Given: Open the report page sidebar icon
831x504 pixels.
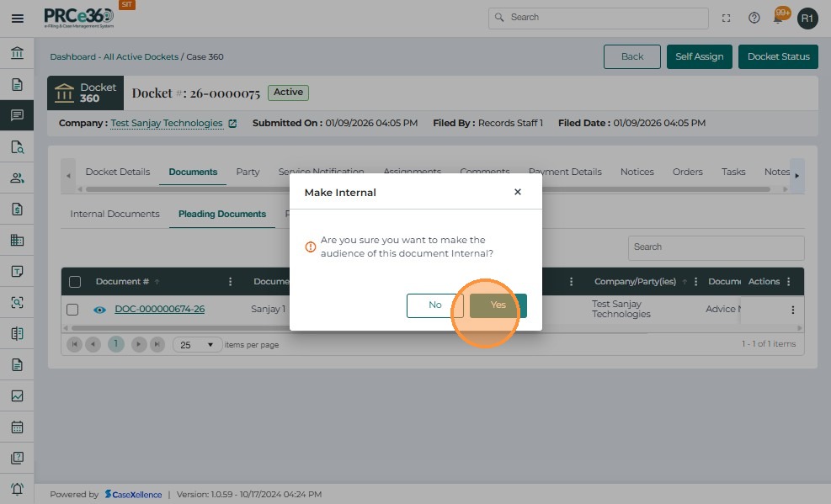Looking at the screenshot, I should (x=17, y=365).
